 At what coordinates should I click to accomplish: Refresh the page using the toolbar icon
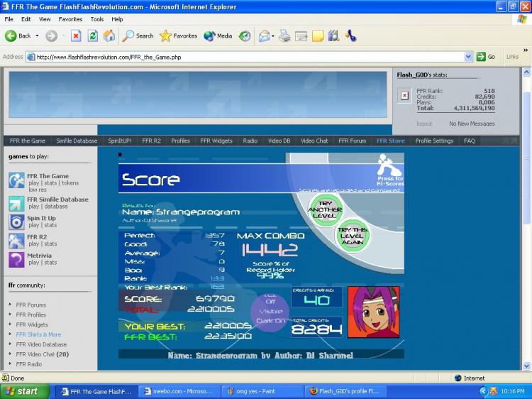pyautogui.click(x=92, y=35)
